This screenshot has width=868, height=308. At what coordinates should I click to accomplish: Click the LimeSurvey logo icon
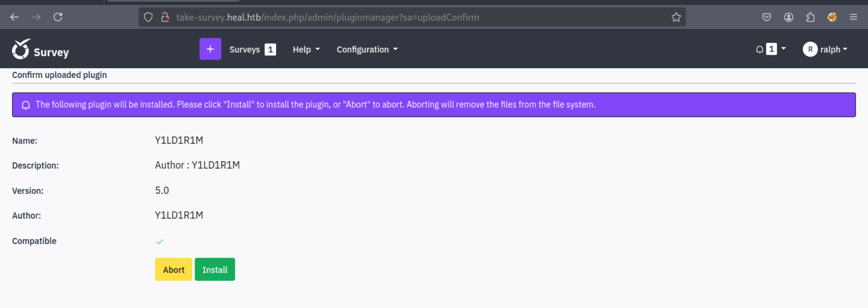click(21, 49)
